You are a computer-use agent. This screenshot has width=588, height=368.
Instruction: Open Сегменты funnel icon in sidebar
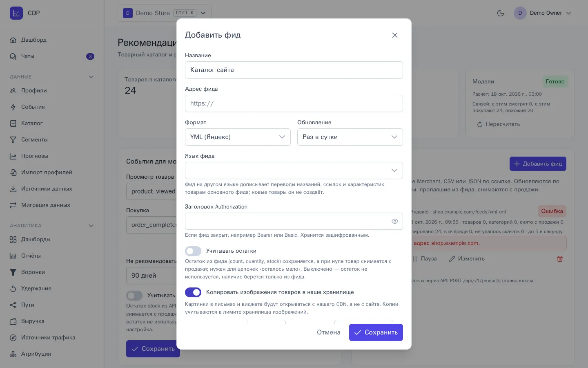(x=13, y=140)
